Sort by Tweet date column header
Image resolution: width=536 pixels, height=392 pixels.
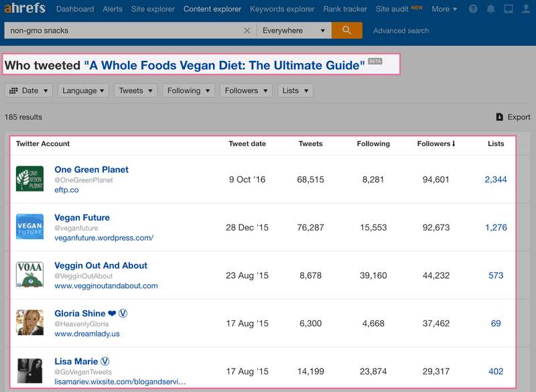[247, 143]
